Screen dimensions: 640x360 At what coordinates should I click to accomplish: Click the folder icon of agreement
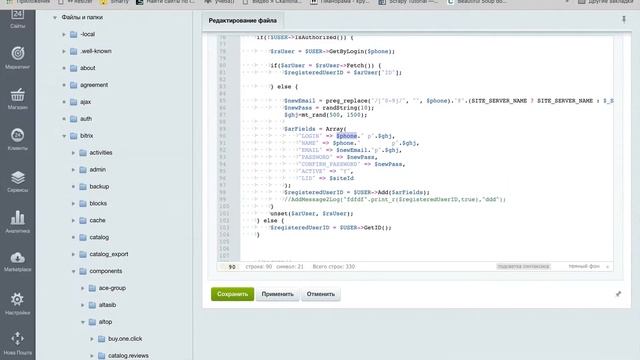[x=73, y=85]
